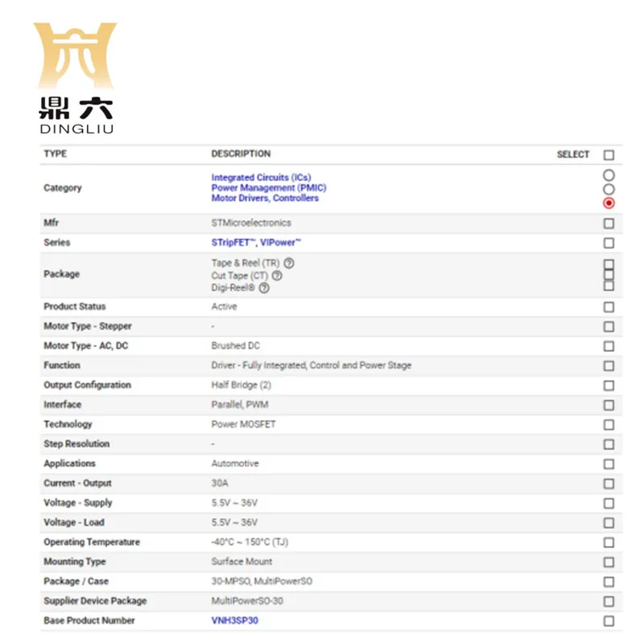Click the 'Operating Temperature' row label
The height and width of the screenshot is (644, 644).
[92, 542]
